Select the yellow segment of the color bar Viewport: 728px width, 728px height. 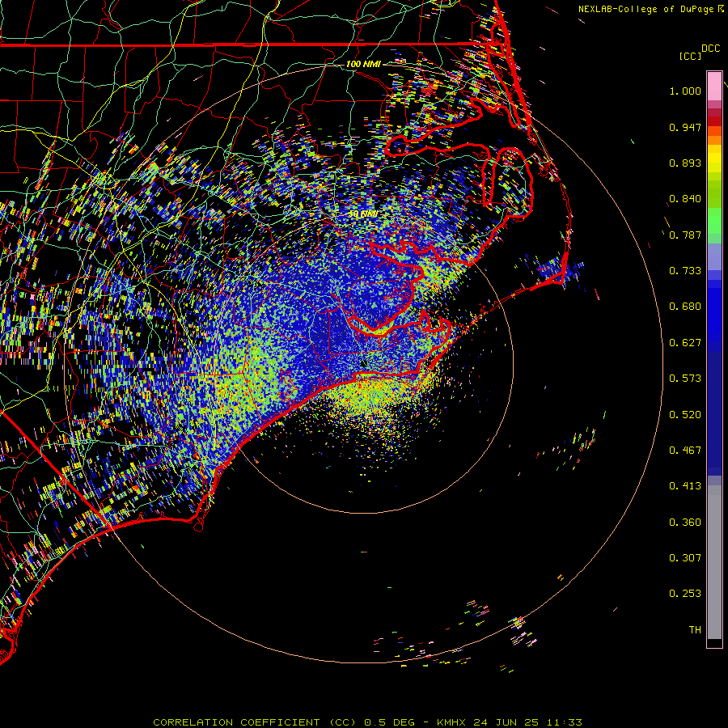714,159
